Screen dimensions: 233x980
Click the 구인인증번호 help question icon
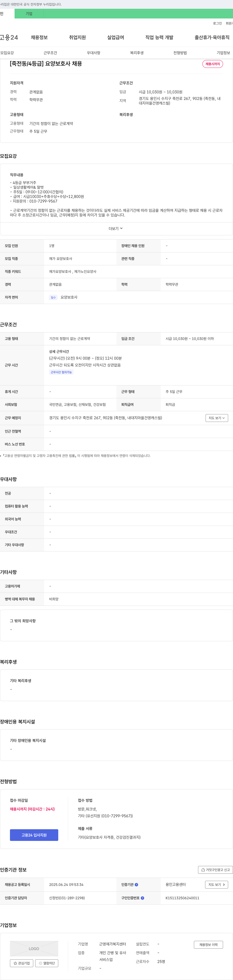tap(142, 898)
